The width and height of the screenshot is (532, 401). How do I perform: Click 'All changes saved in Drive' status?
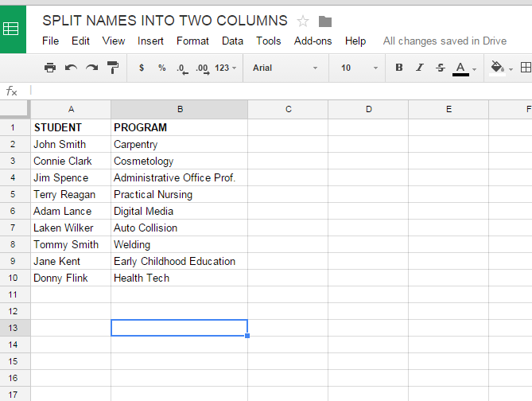click(445, 41)
